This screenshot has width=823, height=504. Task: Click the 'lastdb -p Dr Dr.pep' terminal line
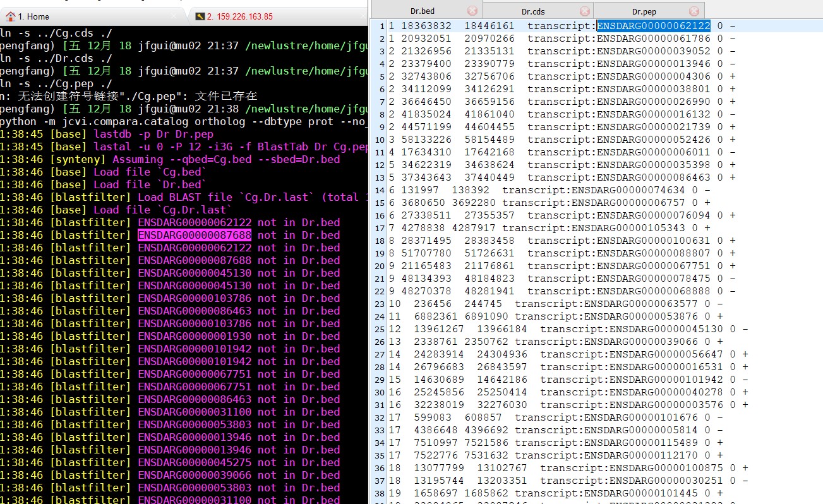[x=153, y=134]
